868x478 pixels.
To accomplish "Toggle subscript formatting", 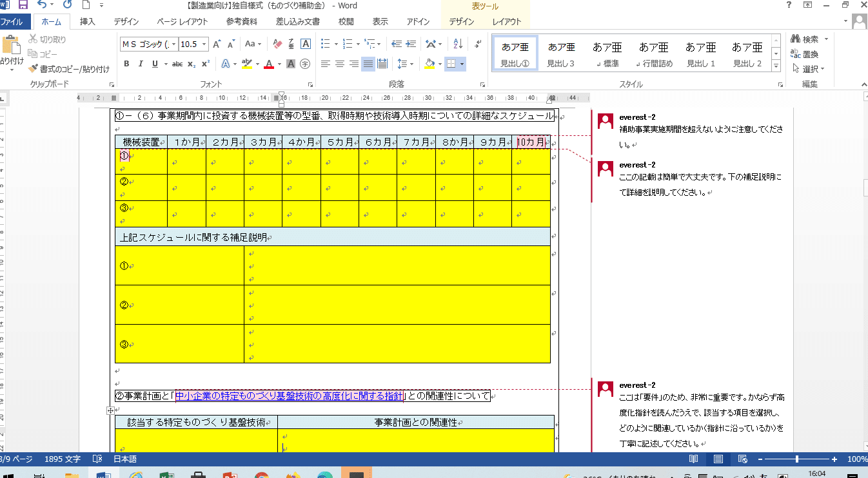I will tap(192, 63).
